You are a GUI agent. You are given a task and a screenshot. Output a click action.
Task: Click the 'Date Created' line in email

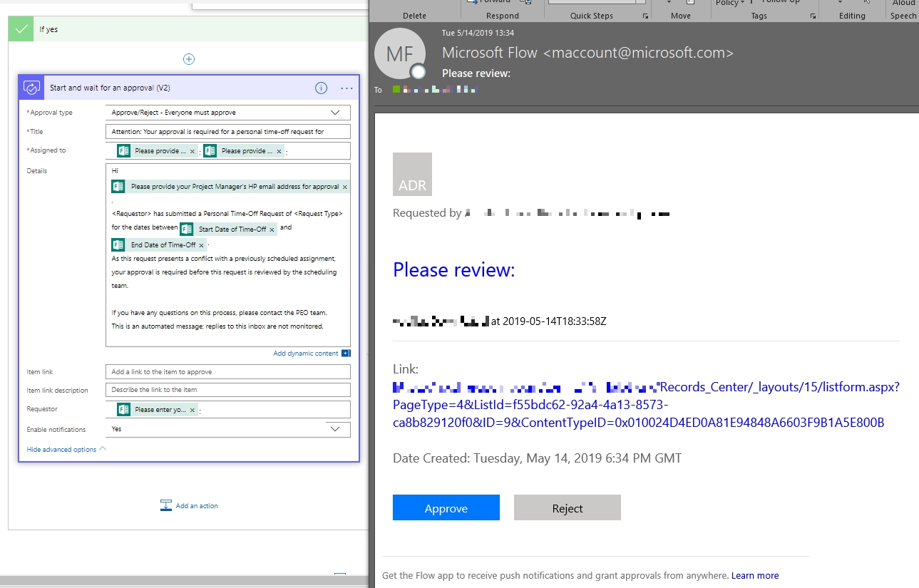537,458
